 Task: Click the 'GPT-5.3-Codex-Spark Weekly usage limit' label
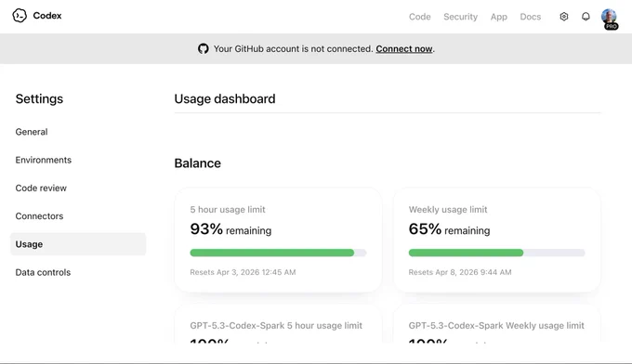coord(496,325)
